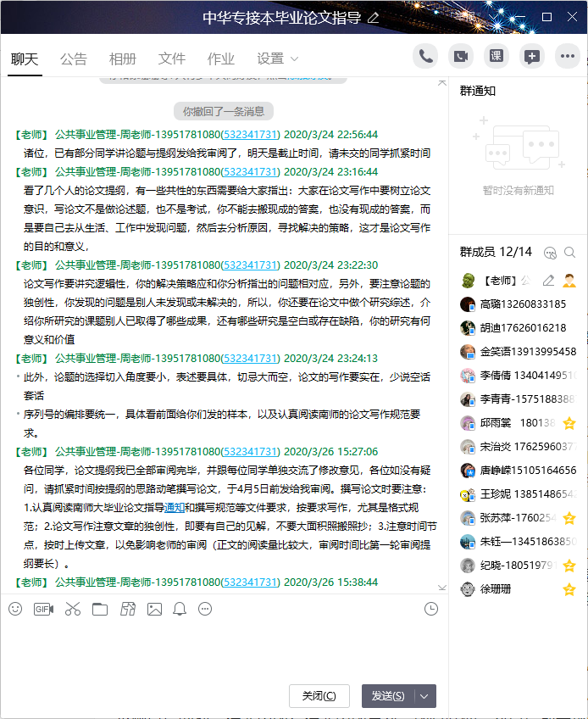This screenshot has height=719, width=588.
Task: Open the 相册 tab
Action: pyautogui.click(x=122, y=59)
